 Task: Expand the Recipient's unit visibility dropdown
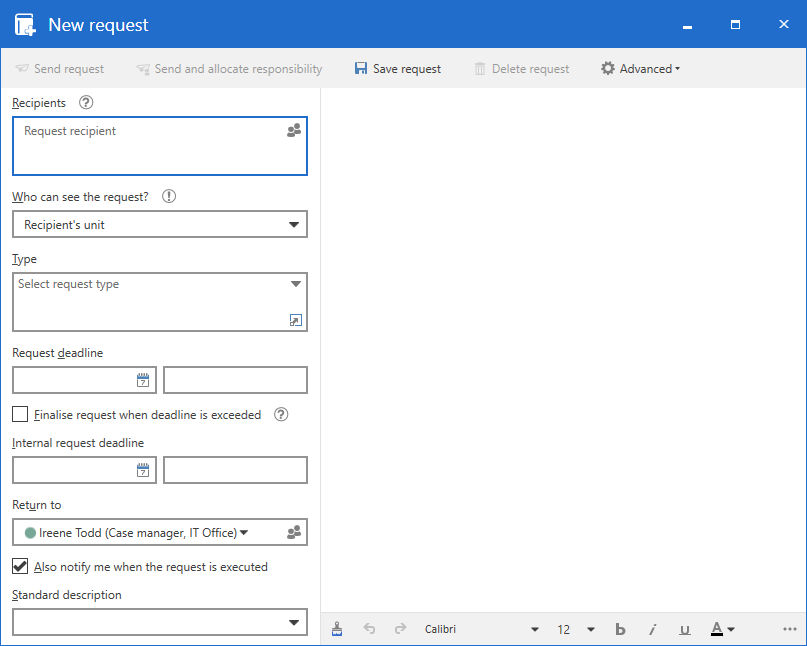click(x=294, y=225)
